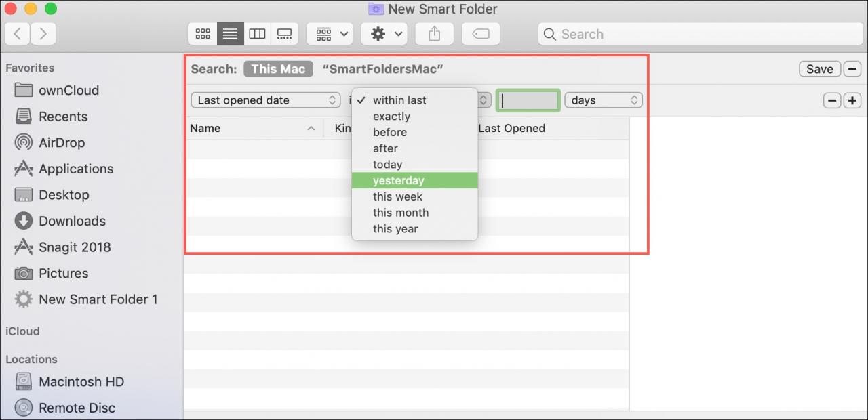Click the Share toolbar button
Image resolution: width=868 pixels, height=420 pixels.
pyautogui.click(x=434, y=34)
